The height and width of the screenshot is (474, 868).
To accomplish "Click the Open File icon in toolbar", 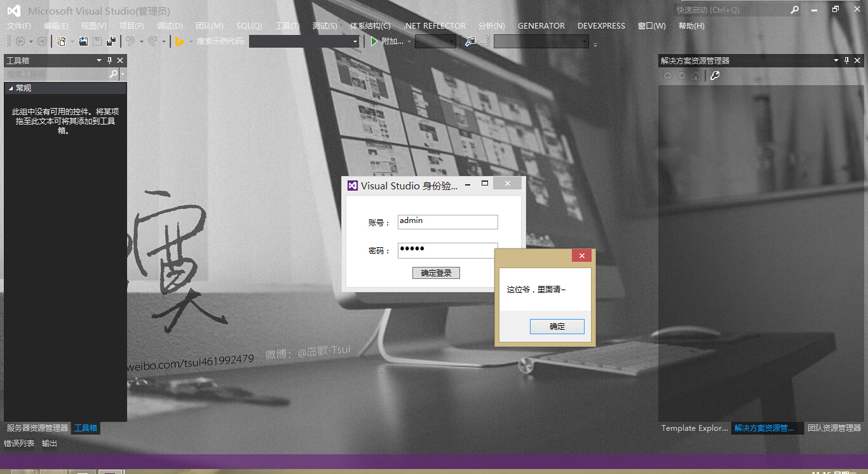I will coord(83,41).
